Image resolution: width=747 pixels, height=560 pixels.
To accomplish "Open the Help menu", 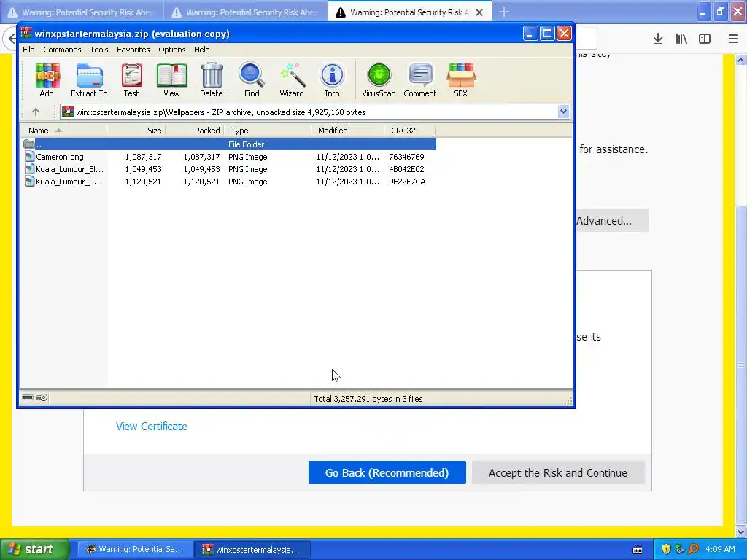I will (201, 50).
